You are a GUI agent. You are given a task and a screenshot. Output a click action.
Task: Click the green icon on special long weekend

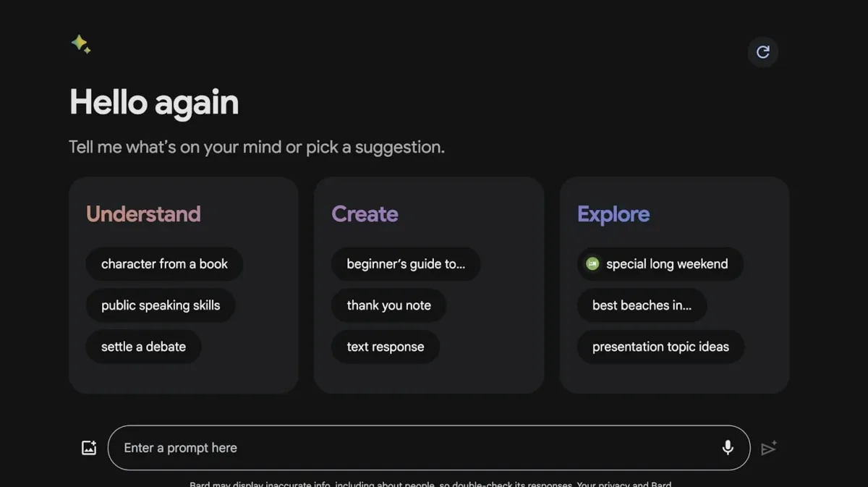pos(592,264)
